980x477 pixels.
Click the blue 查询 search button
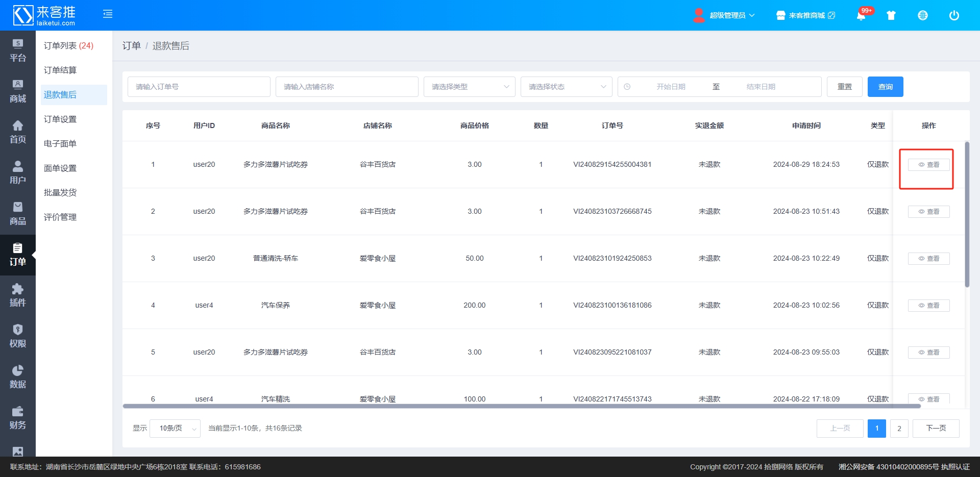coord(885,87)
